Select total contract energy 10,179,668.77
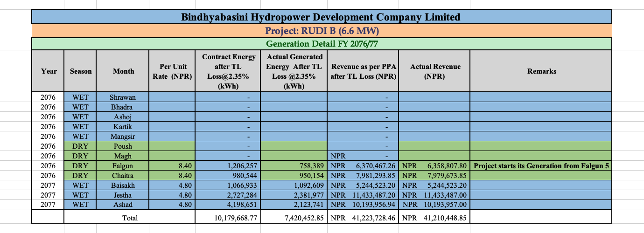Screen dimensions: 644x233 (x=228, y=218)
